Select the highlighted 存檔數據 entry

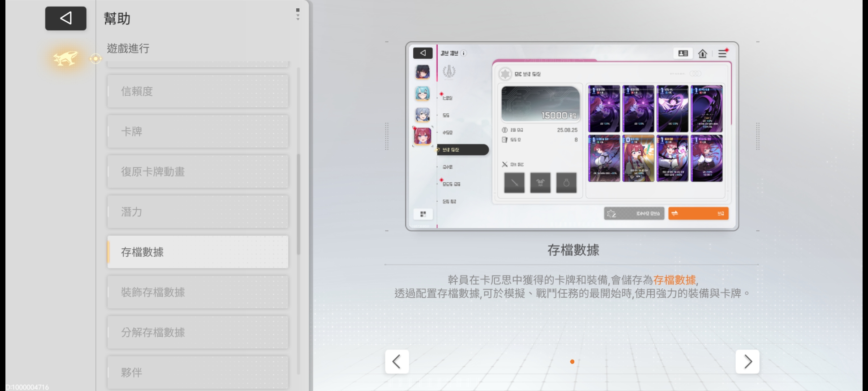[x=198, y=252]
